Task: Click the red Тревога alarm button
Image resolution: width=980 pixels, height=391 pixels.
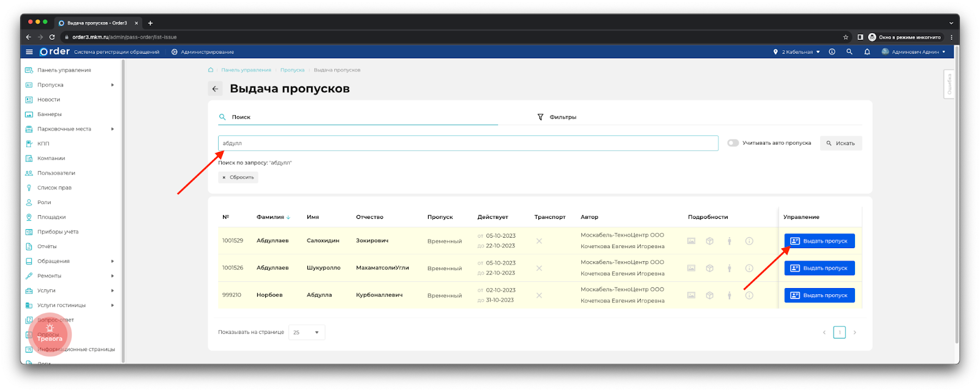Action: [50, 334]
